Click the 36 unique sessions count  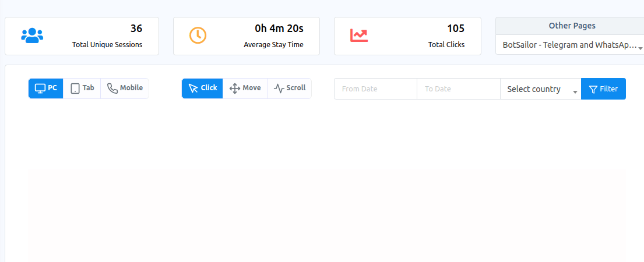(x=136, y=28)
